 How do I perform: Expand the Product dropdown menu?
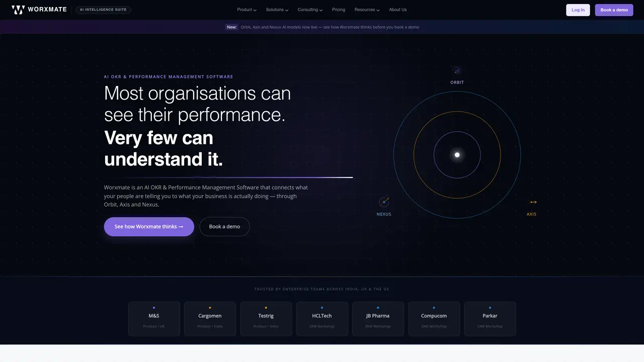tap(247, 10)
